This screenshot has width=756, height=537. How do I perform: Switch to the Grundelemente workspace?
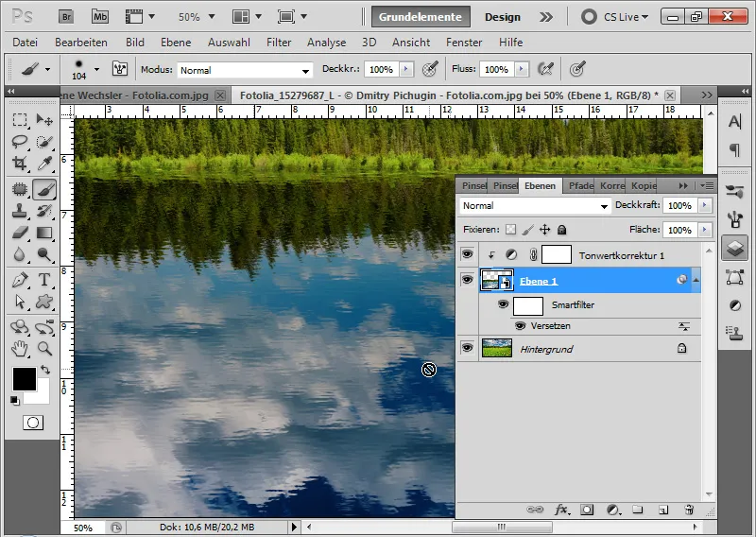[x=421, y=17]
